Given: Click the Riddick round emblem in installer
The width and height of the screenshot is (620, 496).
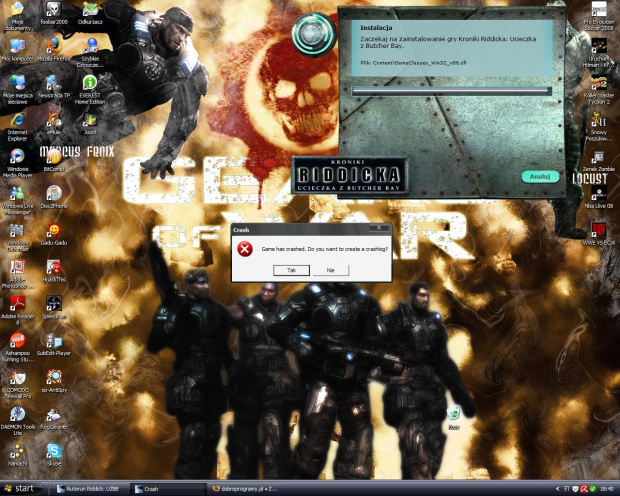Looking at the screenshot, I should point(314,35).
